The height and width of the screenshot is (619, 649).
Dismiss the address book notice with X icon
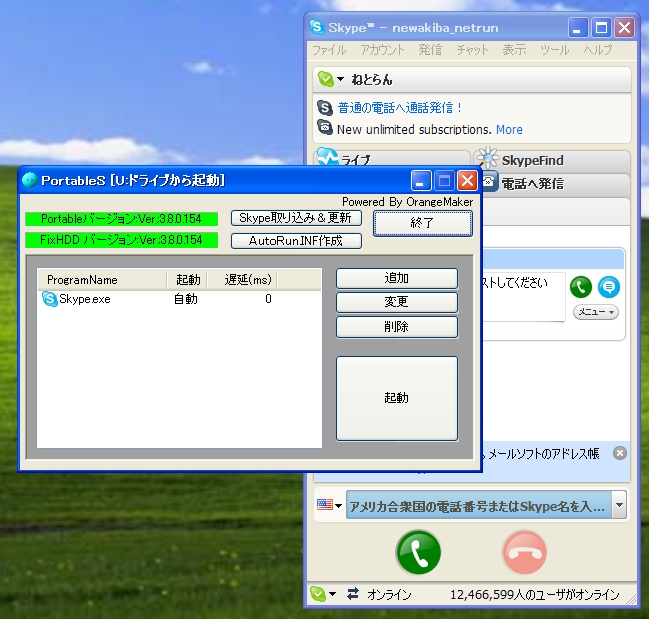[620, 453]
